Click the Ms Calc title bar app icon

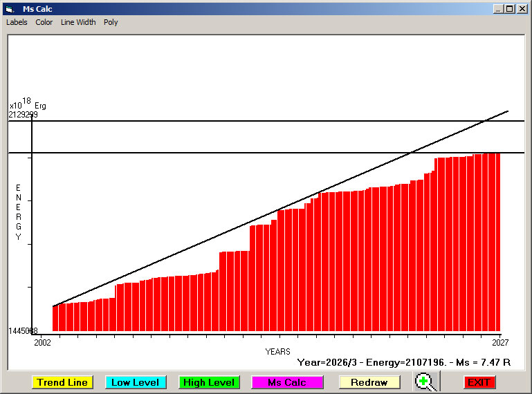(9, 9)
